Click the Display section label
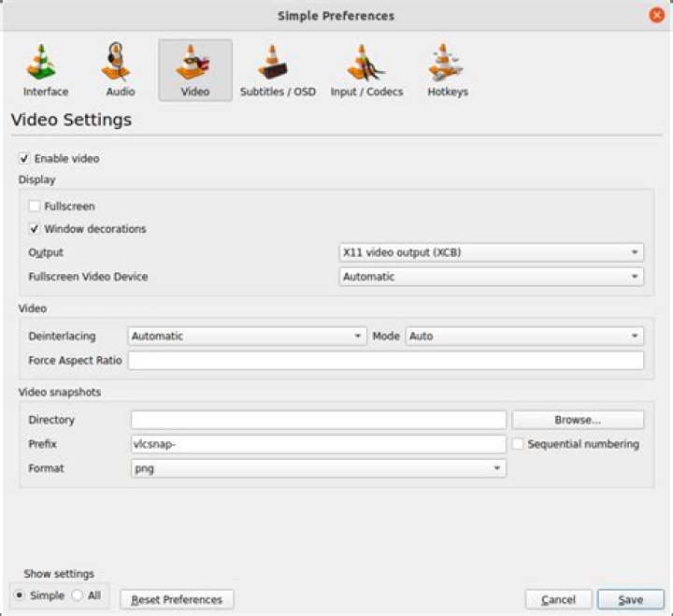673x616 pixels. coord(36,179)
